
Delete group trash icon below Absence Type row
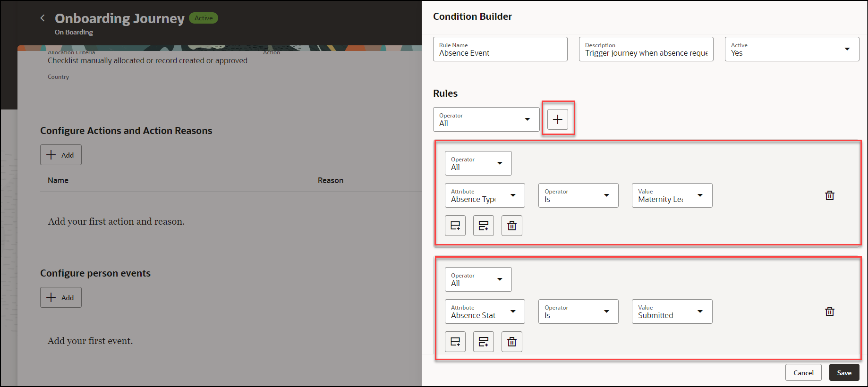click(x=512, y=226)
